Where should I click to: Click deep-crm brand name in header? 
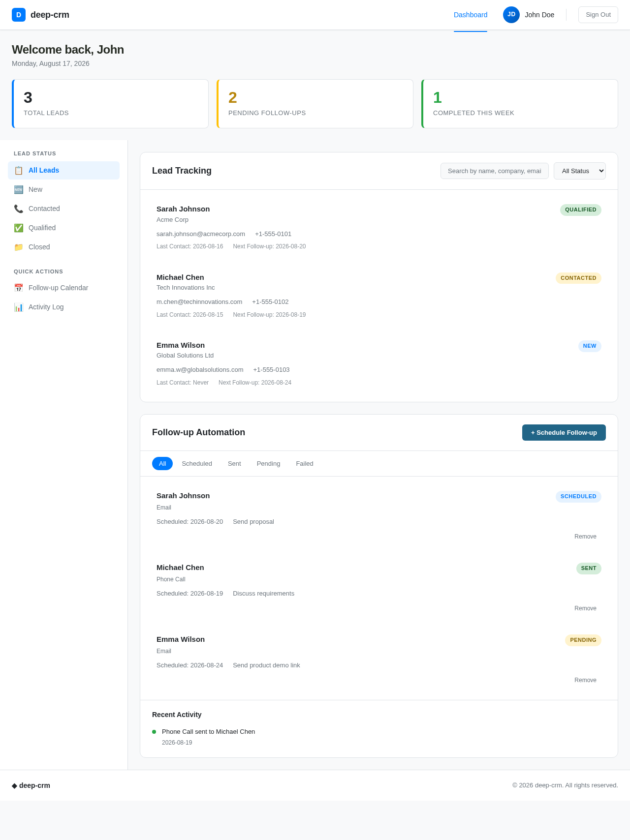click(50, 15)
